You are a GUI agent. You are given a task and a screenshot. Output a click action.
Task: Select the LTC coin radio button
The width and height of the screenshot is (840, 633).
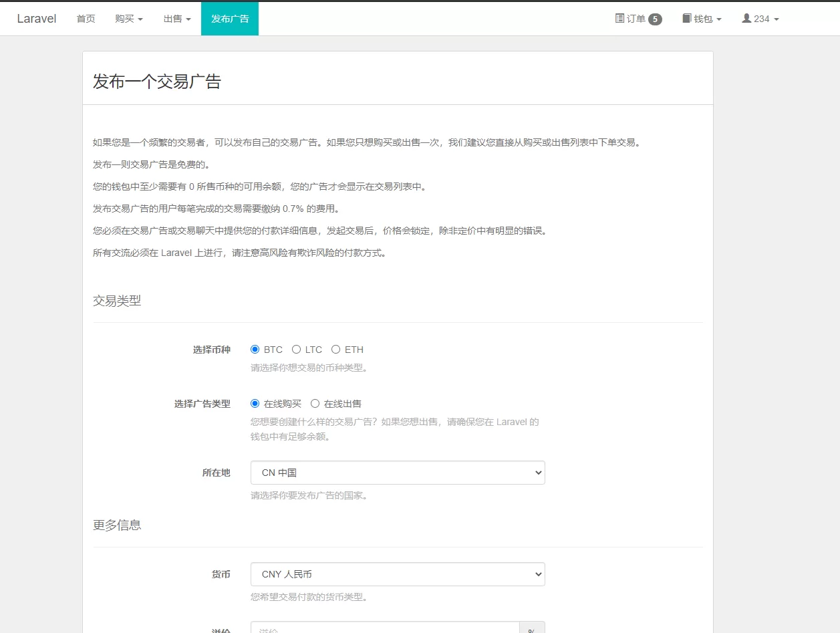[296, 350]
